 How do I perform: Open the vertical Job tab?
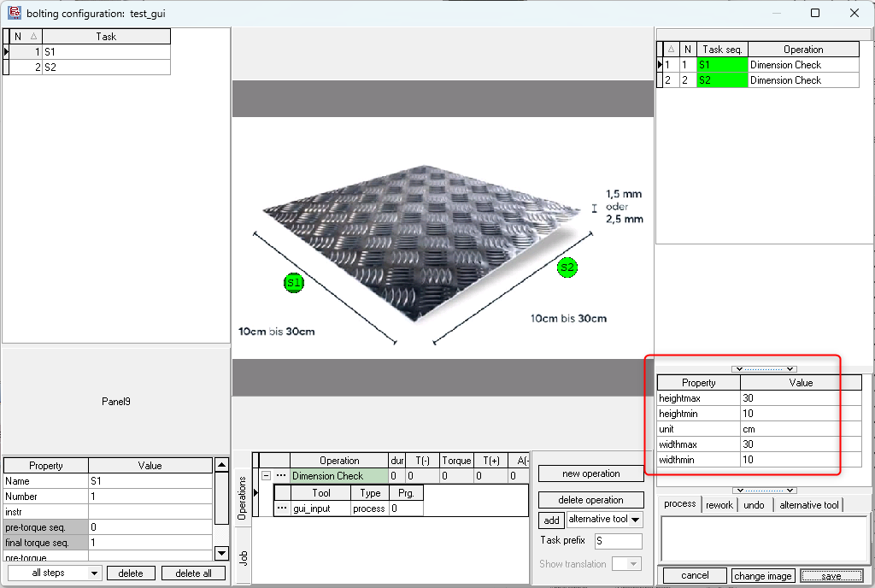pyautogui.click(x=242, y=558)
